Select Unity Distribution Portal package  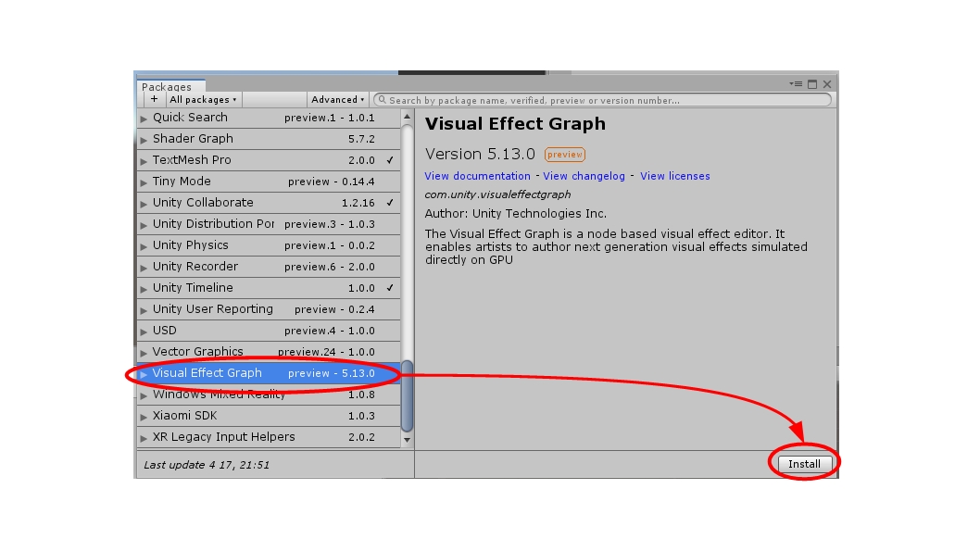269,224
